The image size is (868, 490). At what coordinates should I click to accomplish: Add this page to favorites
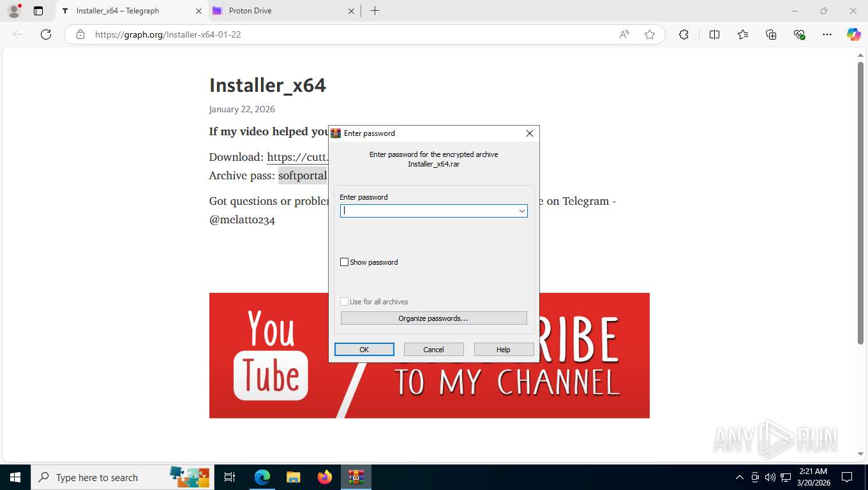click(x=650, y=34)
